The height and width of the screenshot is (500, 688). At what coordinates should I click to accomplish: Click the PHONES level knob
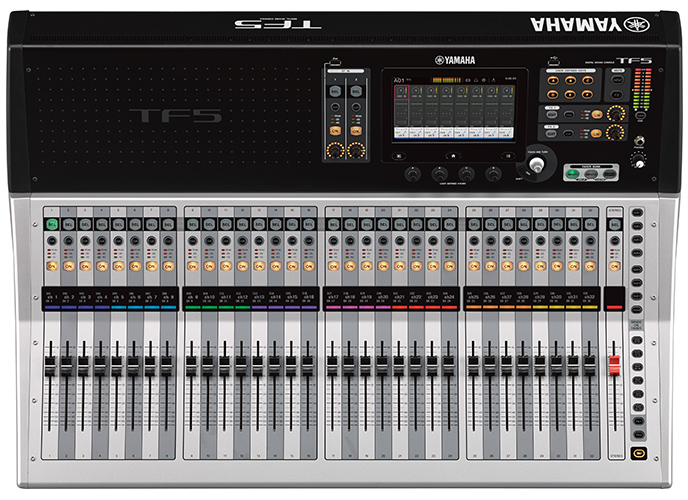(639, 163)
